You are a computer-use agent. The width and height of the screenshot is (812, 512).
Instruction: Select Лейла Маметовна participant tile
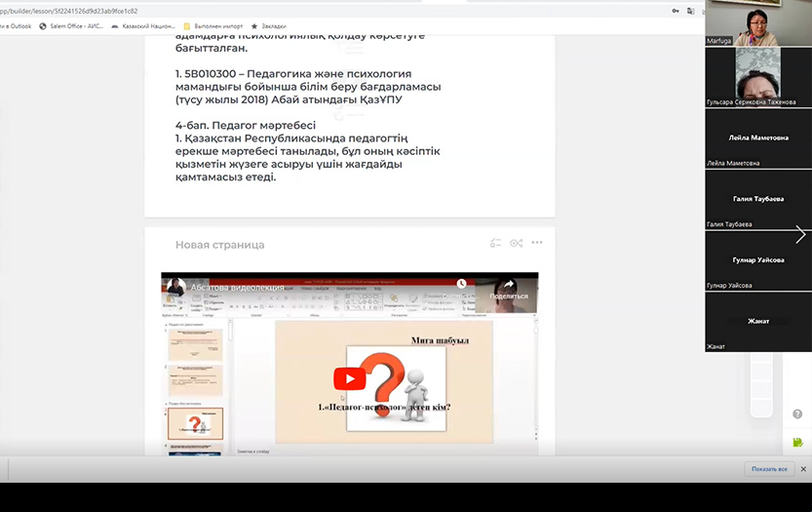tap(757, 138)
